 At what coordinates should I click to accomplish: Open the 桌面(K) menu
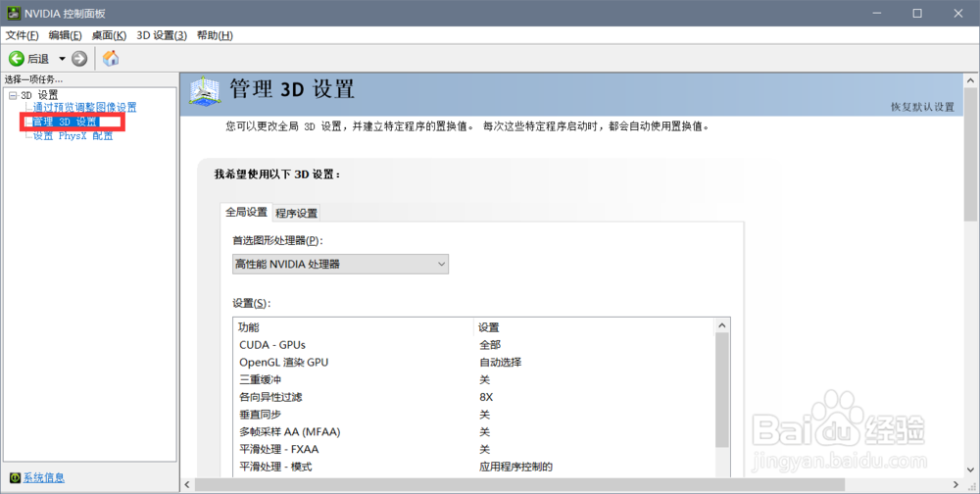(109, 35)
